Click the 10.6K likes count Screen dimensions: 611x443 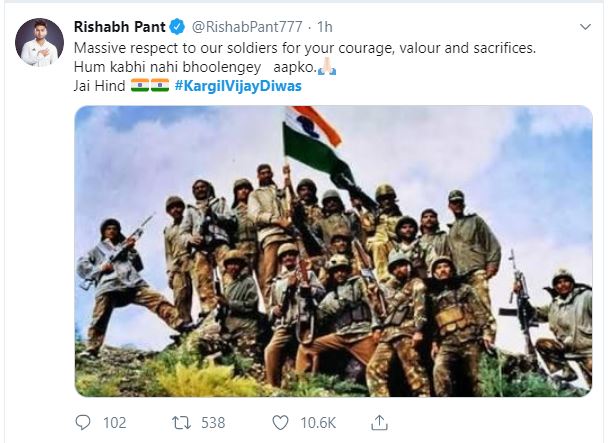(x=318, y=423)
